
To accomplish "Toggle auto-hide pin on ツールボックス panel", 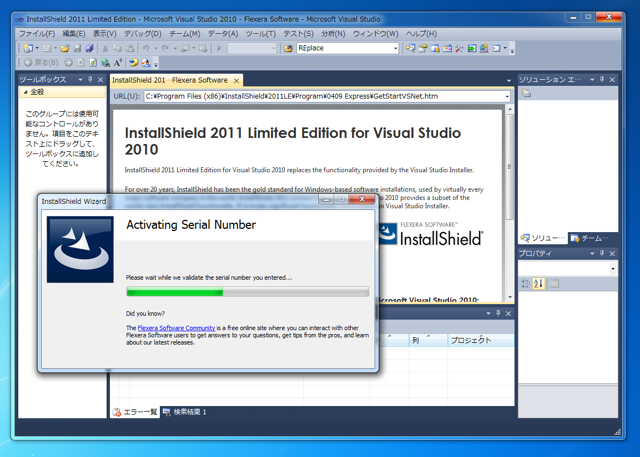I will coord(90,80).
